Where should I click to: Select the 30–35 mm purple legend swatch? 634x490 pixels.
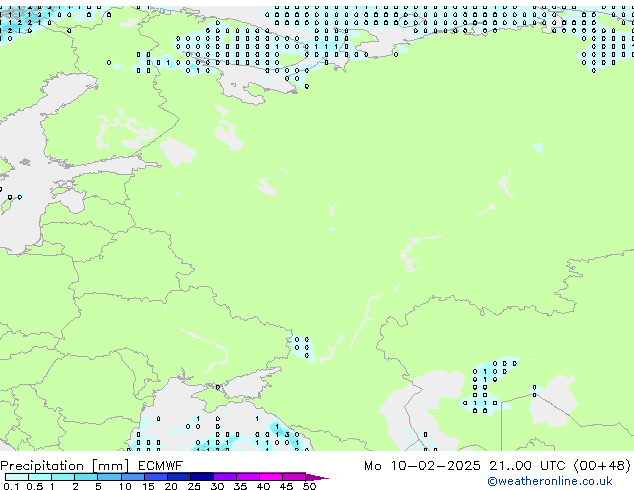[224, 477]
